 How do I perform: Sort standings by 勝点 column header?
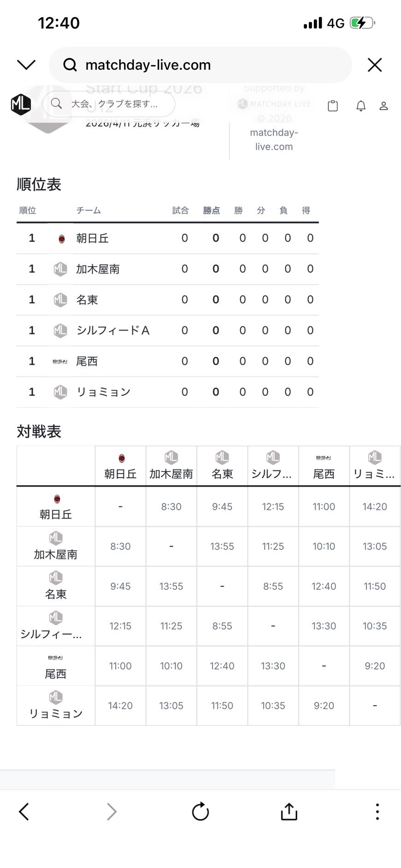coord(211,211)
